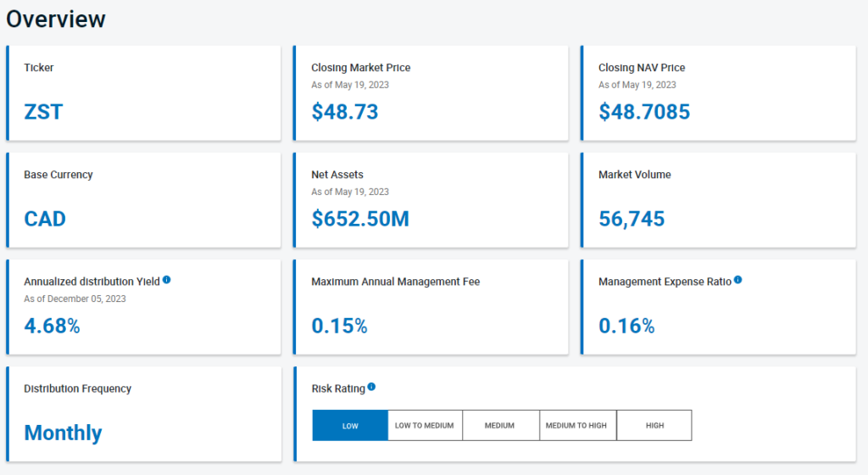This screenshot has width=868, height=475.
Task: Click info icon beside Management Expense Ratio
Action: pyautogui.click(x=738, y=279)
